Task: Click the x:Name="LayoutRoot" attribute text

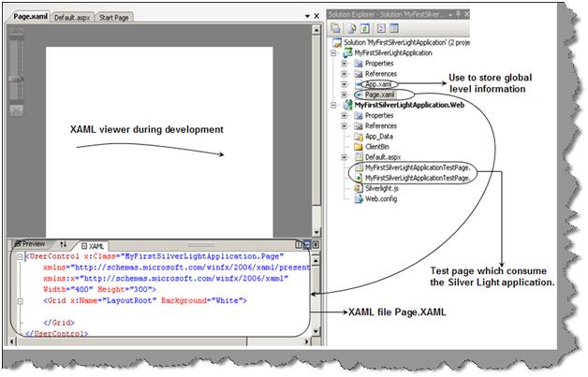Action: [x=113, y=300]
